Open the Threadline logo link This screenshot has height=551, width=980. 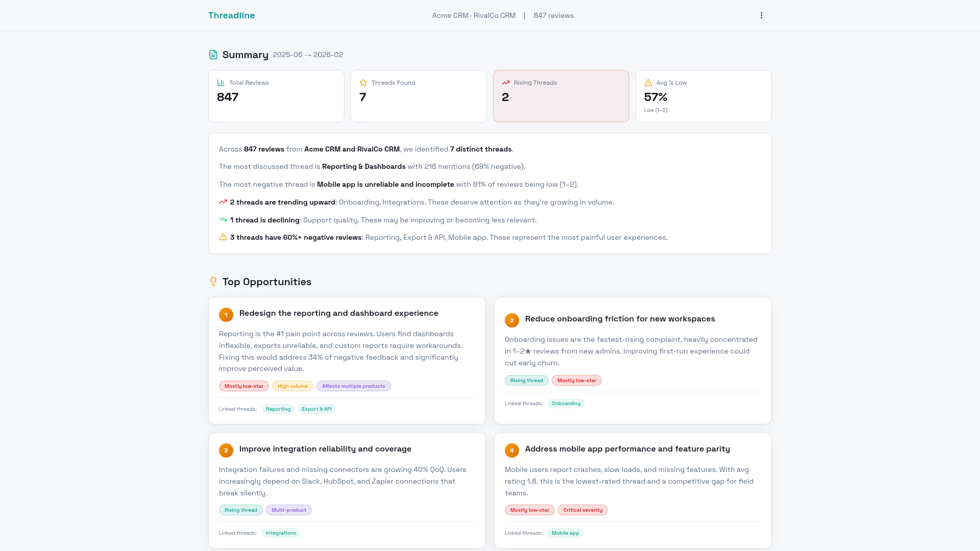click(x=231, y=15)
